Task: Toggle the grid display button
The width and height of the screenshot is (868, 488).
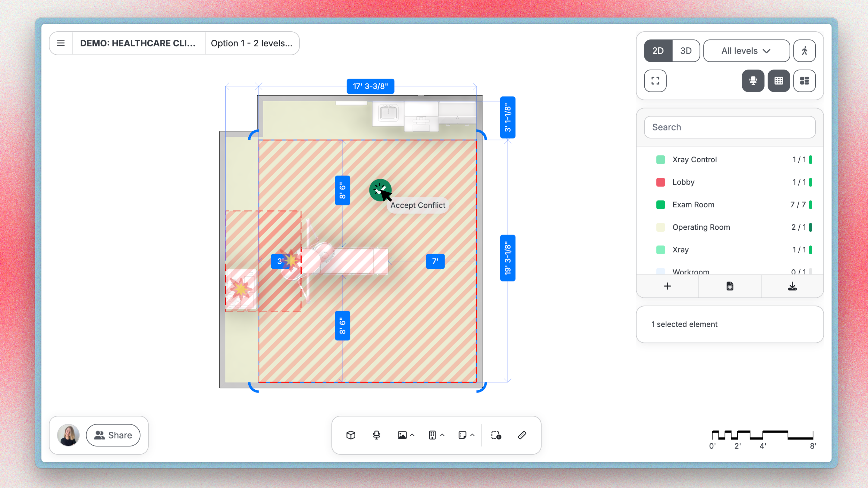Action: pos(778,81)
